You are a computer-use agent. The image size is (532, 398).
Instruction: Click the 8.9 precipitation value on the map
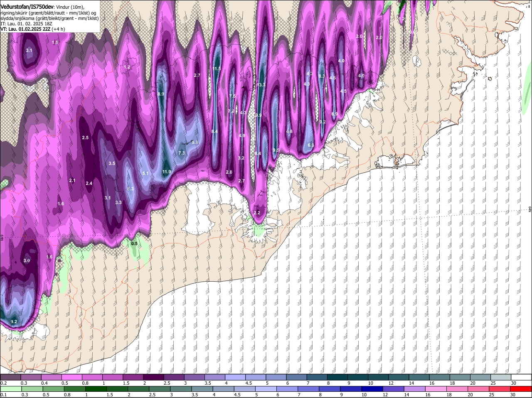(x=161, y=94)
